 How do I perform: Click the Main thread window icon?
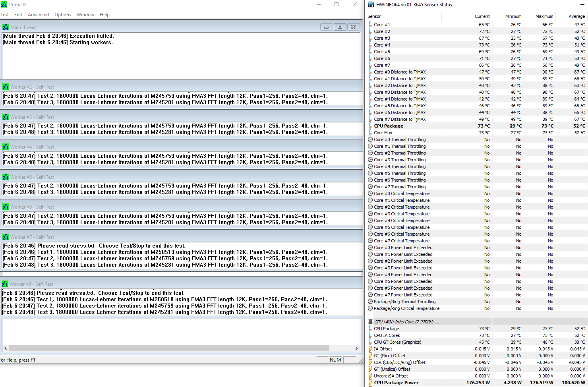(x=6, y=27)
